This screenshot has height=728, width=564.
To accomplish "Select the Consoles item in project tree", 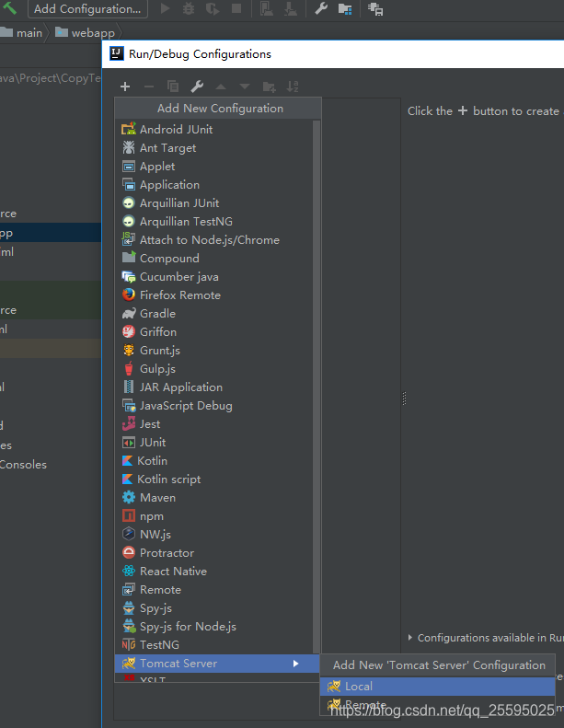I will tap(23, 464).
